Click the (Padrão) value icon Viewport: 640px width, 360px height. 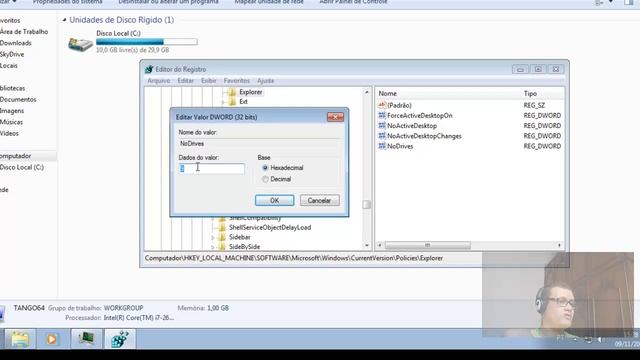(382, 105)
